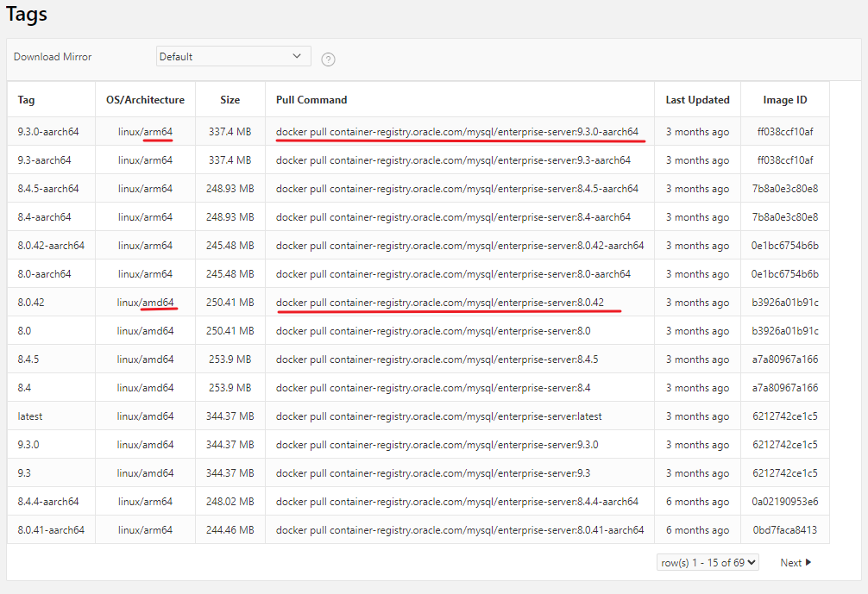The width and height of the screenshot is (868, 594).
Task: Click the pull command for enterprise-server:8.4.4-aarch64
Action: (457, 503)
